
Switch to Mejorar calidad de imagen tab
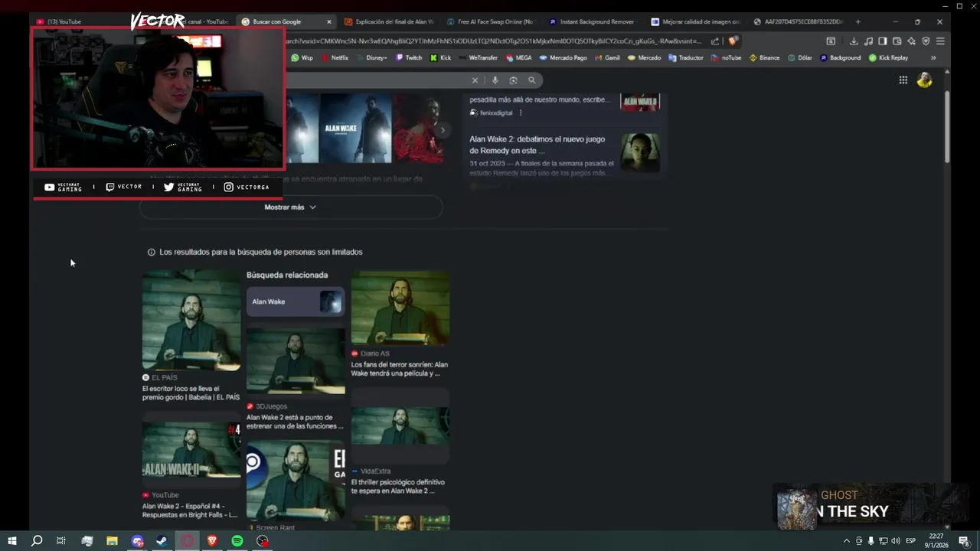[x=694, y=21]
